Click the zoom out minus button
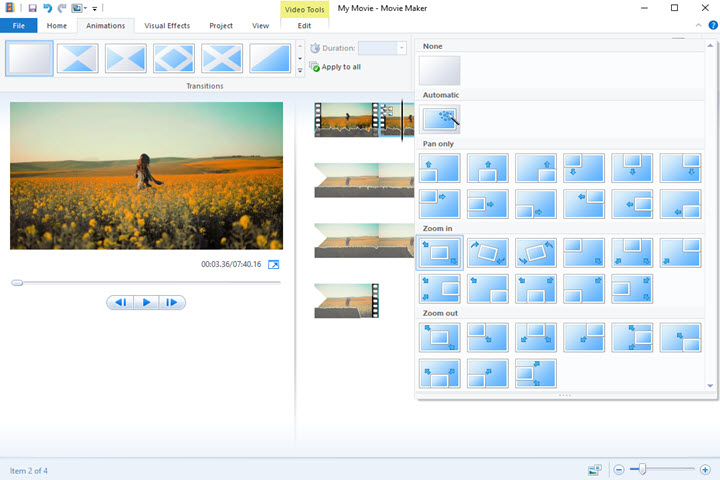The image size is (720, 480). (x=620, y=469)
